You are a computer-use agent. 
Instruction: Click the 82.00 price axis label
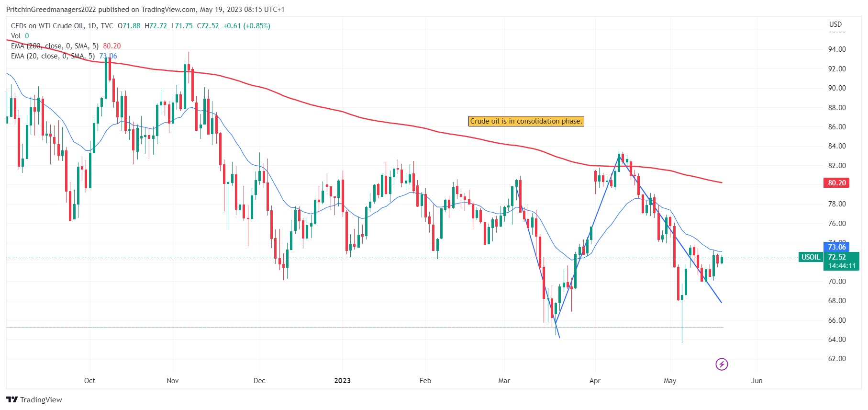[x=837, y=166]
